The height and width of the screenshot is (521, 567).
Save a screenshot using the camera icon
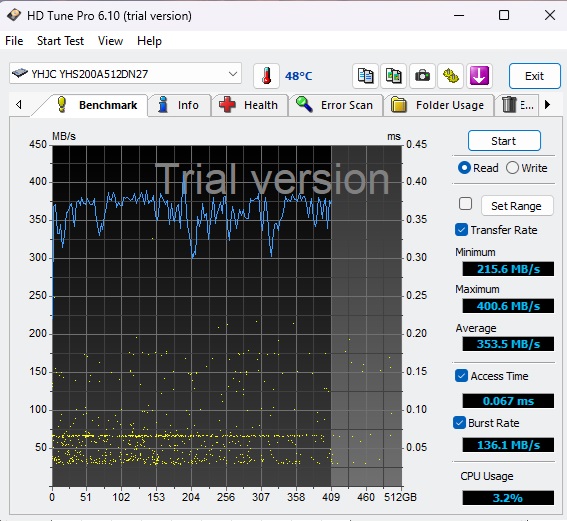(x=422, y=76)
